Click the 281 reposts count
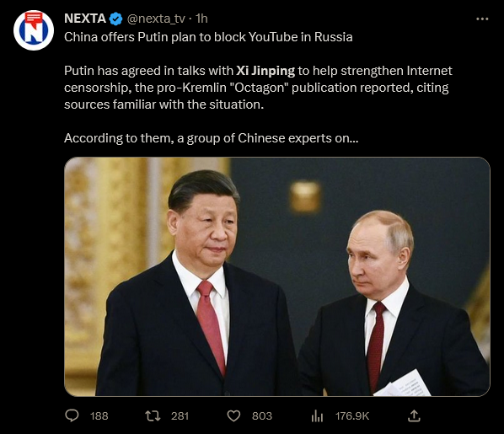Viewport: 504px width, 434px height. 180,416
